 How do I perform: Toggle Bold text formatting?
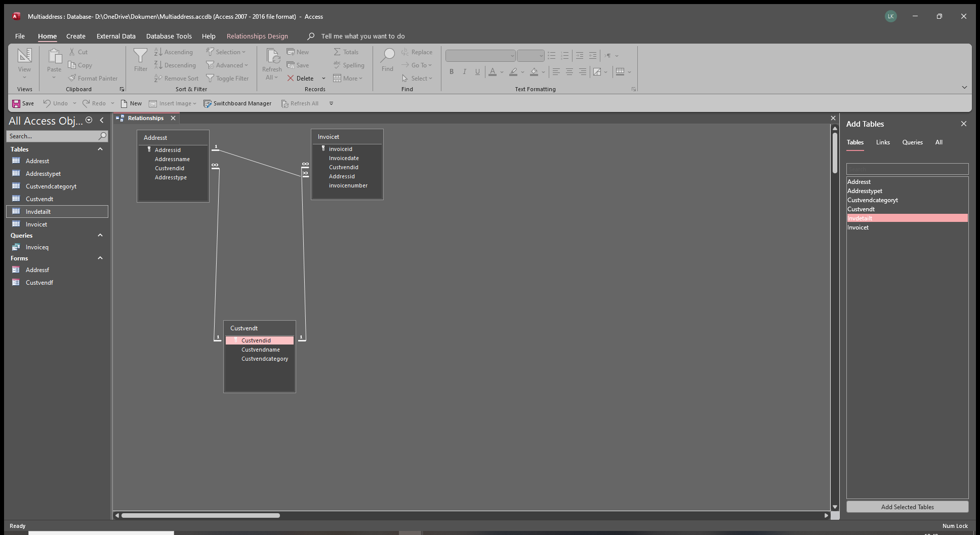pyautogui.click(x=452, y=72)
